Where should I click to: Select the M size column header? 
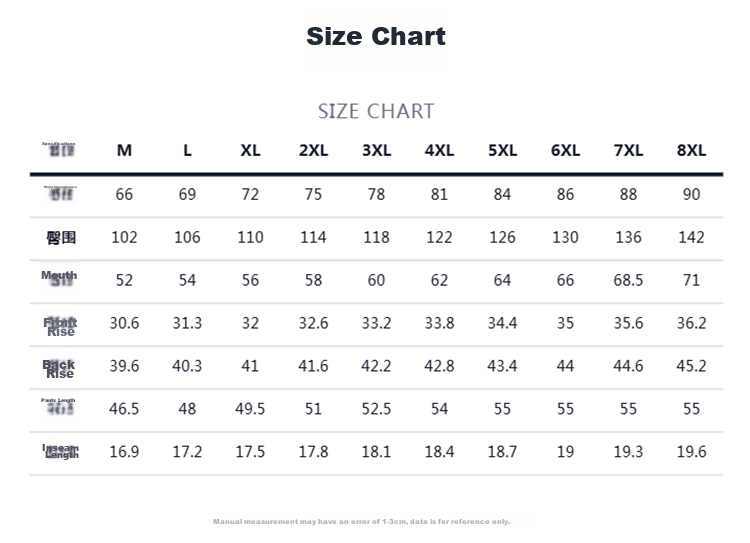click(x=124, y=150)
